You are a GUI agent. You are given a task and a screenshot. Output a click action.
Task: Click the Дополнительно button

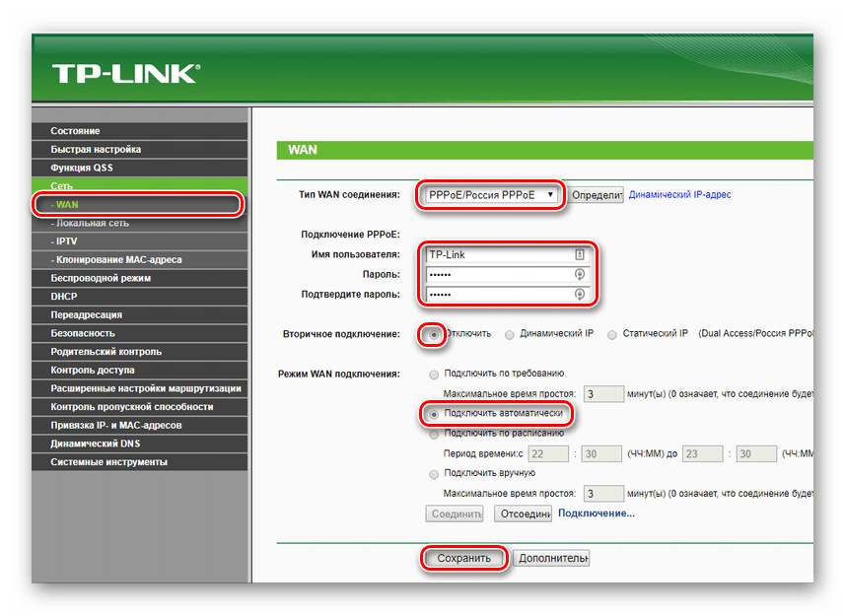tap(551, 559)
